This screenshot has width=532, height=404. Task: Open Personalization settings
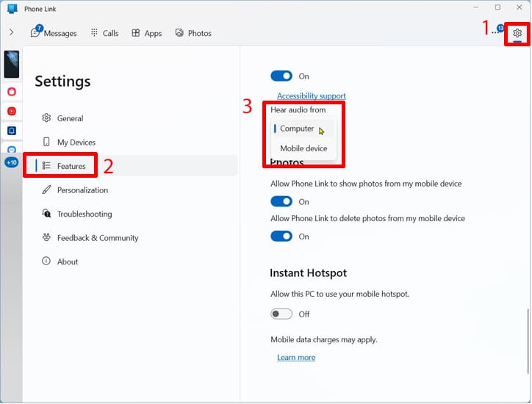pos(131,190)
